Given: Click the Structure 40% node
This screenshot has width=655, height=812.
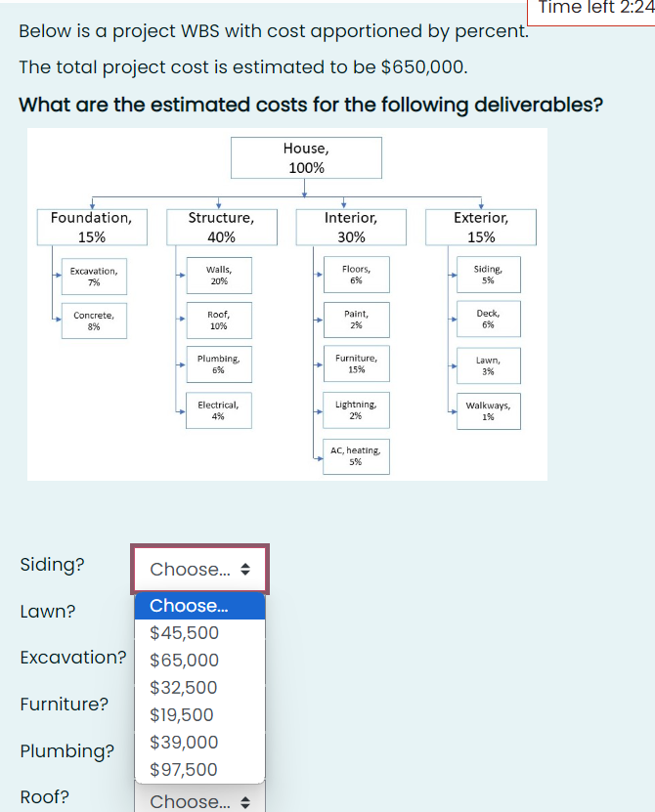Looking at the screenshot, I should [x=221, y=227].
